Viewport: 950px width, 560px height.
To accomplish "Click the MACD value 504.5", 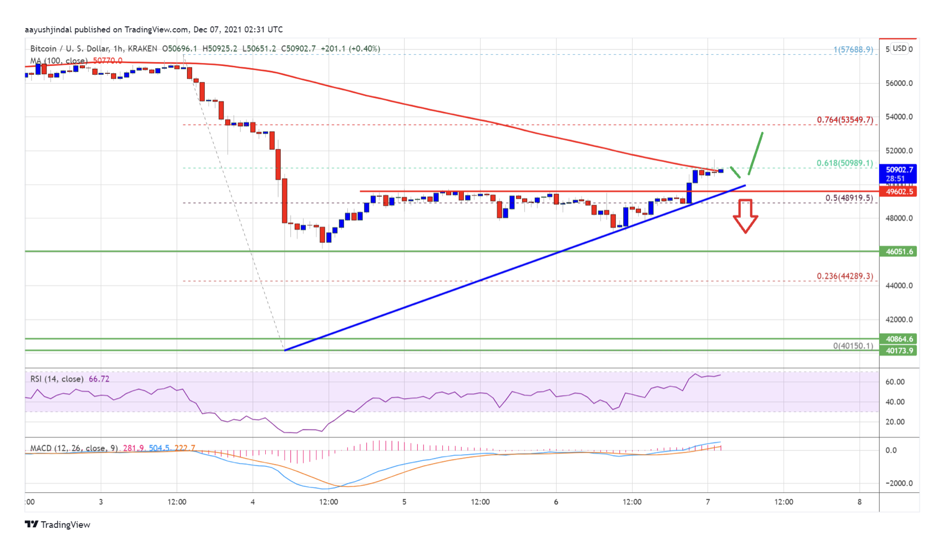I will click(x=159, y=448).
